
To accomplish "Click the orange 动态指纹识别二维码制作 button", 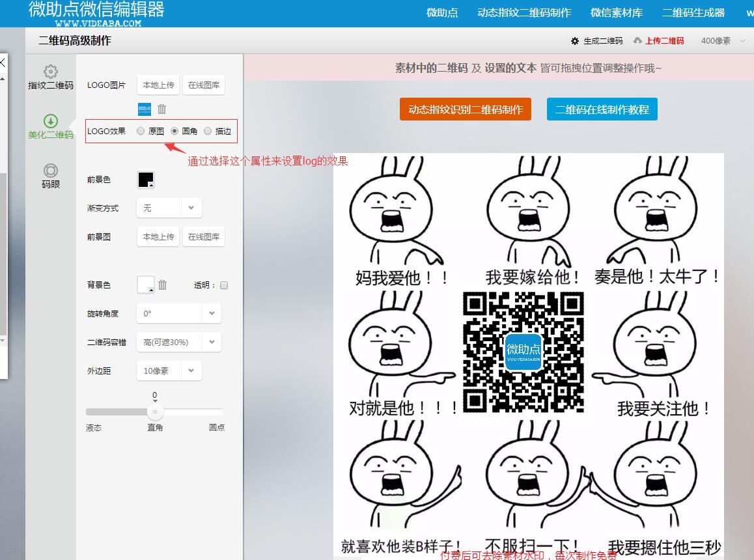I will (x=466, y=109).
